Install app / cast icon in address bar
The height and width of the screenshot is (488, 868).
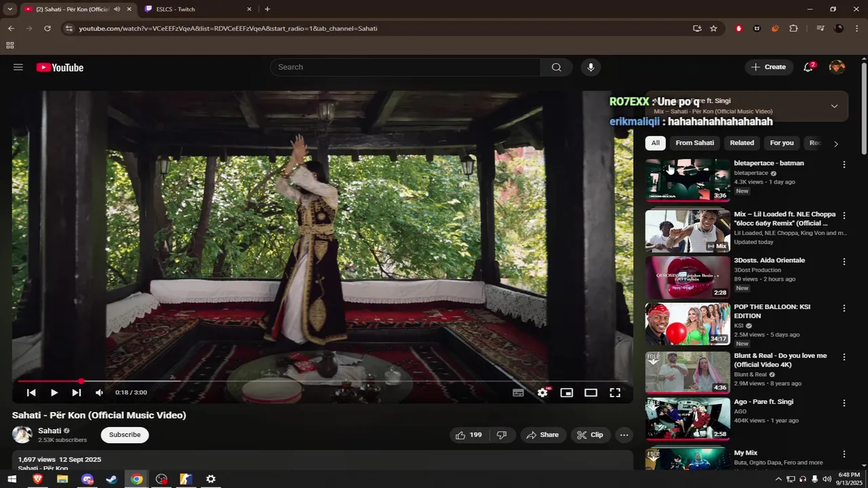tap(697, 28)
